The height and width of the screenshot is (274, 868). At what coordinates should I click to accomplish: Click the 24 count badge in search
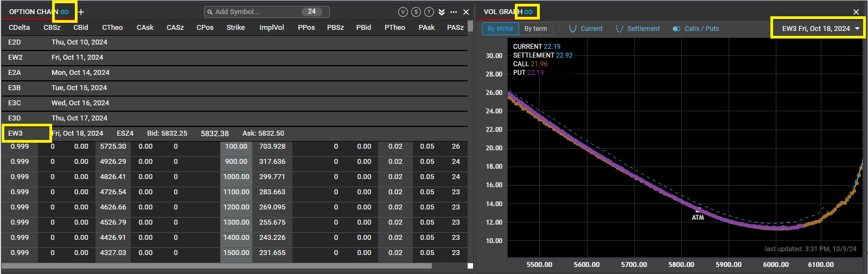click(311, 11)
